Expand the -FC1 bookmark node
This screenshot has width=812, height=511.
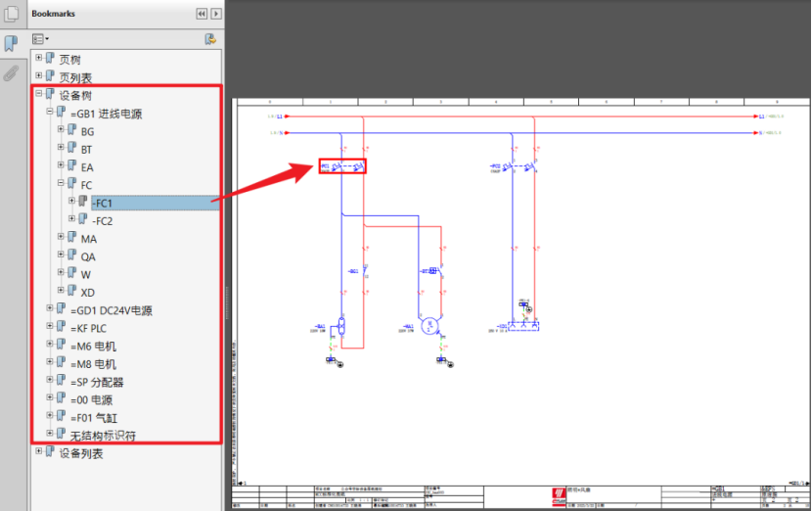click(71, 201)
